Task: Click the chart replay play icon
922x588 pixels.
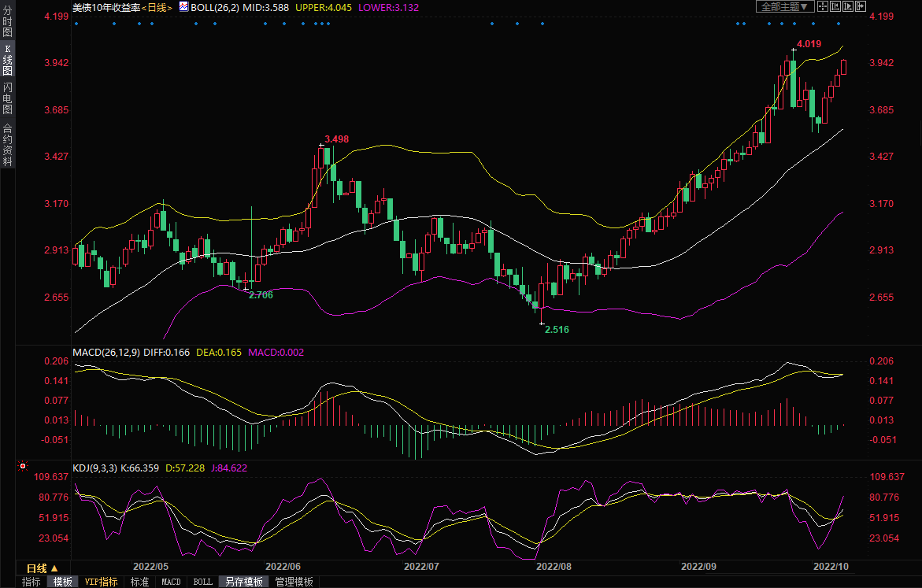Action: tap(848, 6)
